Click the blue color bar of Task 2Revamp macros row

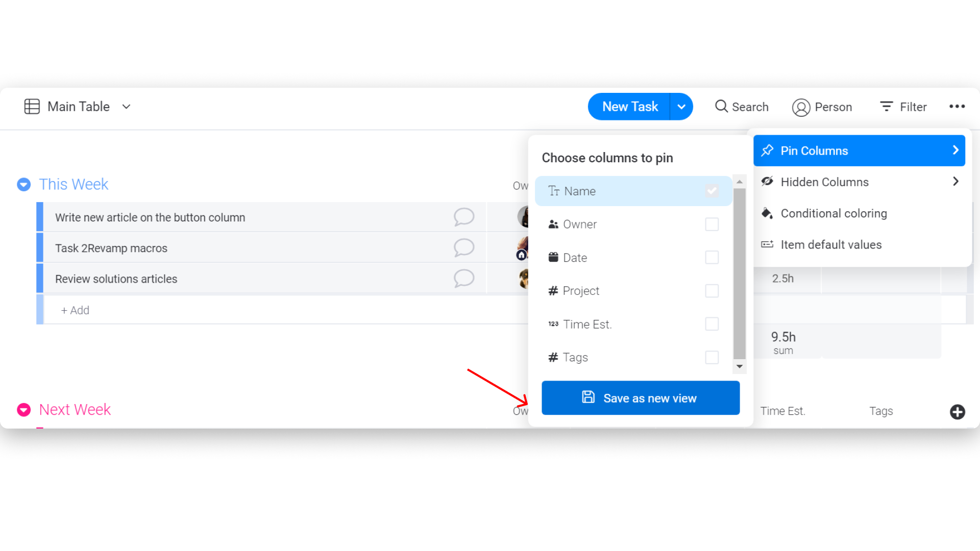point(40,247)
